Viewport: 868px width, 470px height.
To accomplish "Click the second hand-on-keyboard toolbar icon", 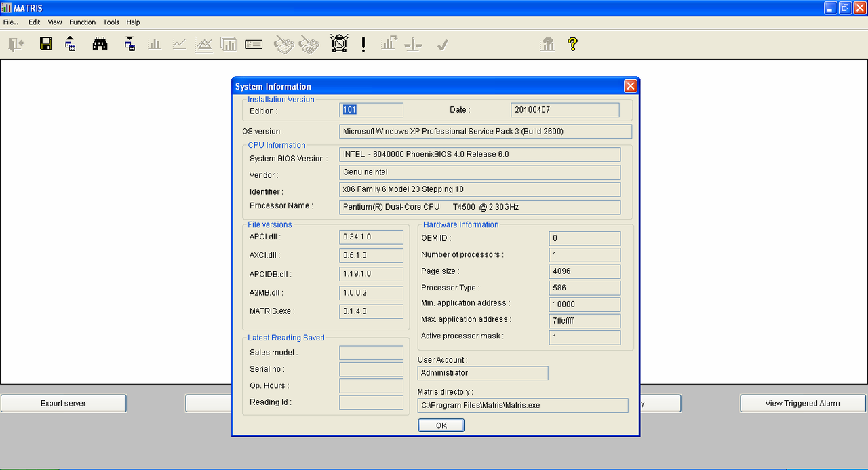I will pos(309,44).
